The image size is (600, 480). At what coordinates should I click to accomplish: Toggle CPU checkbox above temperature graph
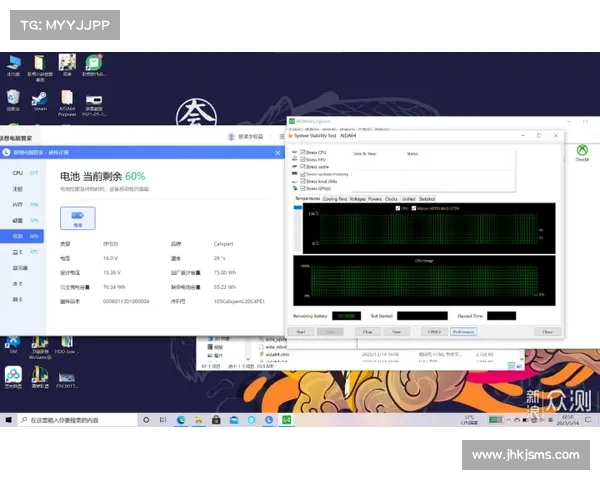[398, 208]
